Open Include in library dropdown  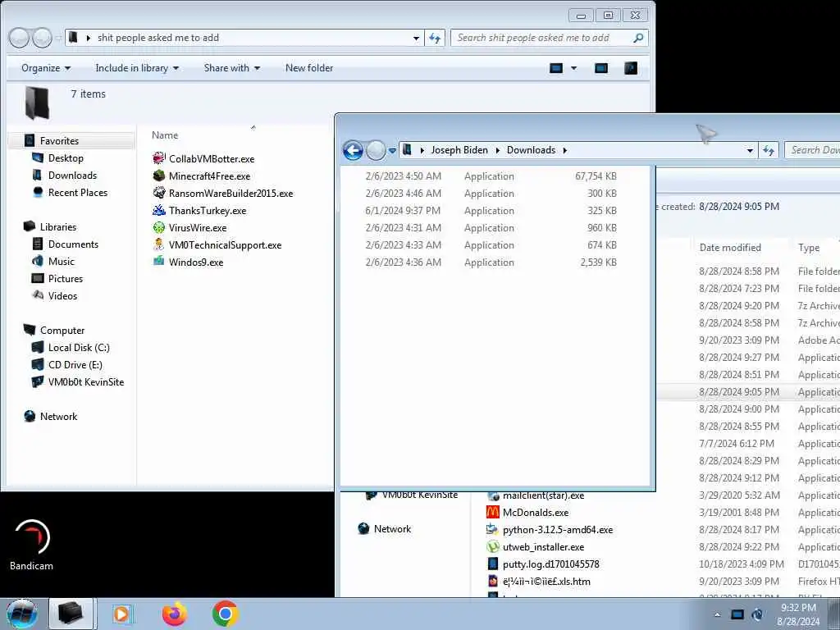pos(137,68)
